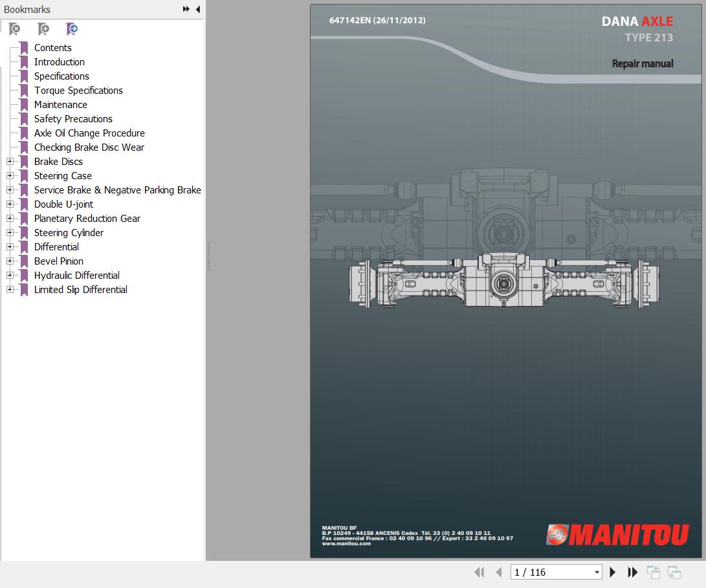This screenshot has height=588, width=706.
Task: Click the bookmark icon beside Torque Specifications
Action: point(24,91)
